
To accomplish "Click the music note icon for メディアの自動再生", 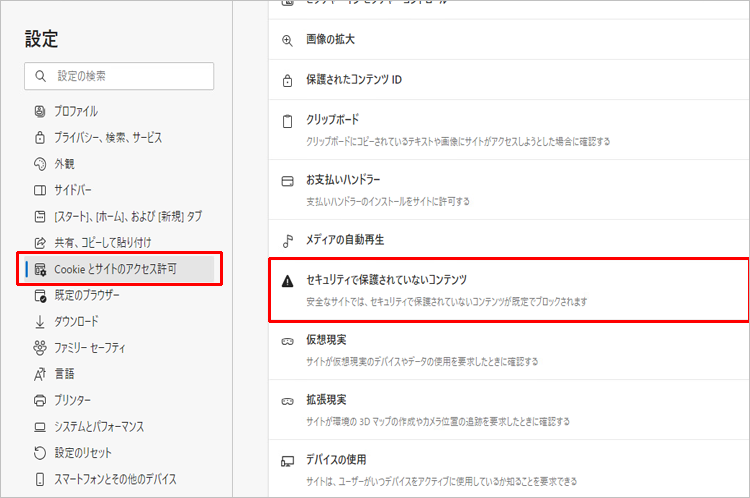I will pos(287,240).
